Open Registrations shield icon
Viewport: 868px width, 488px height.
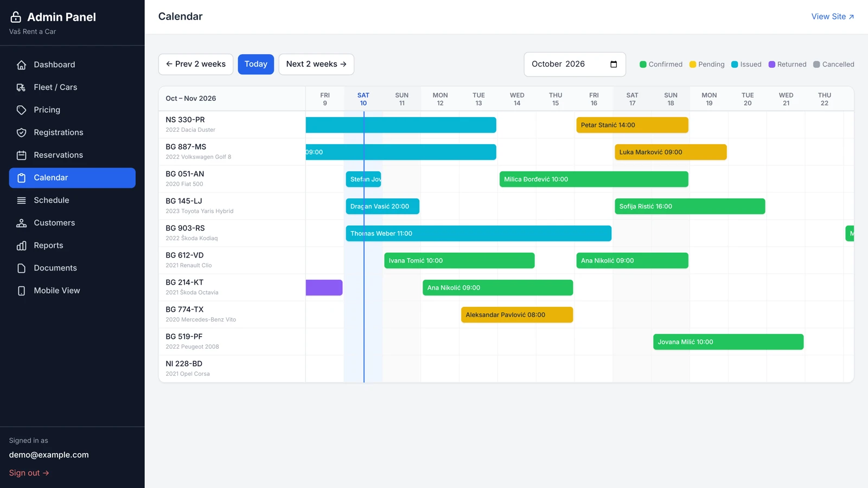coord(21,133)
